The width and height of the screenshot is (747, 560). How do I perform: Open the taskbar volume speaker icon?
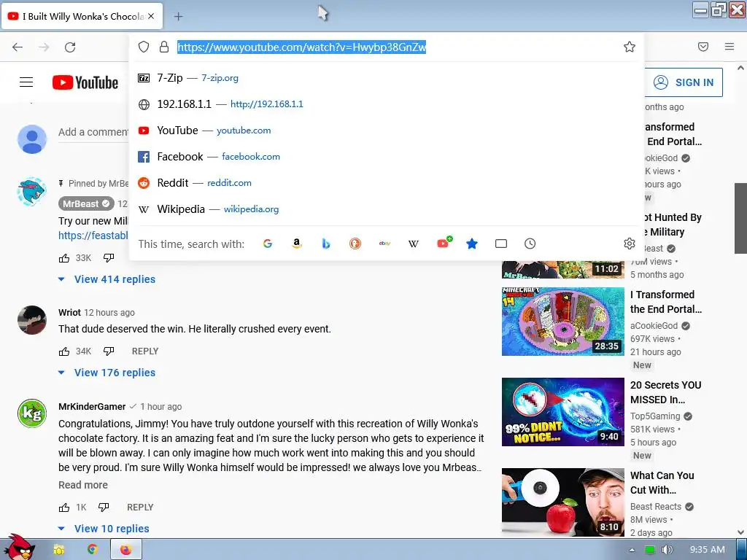pyautogui.click(x=667, y=550)
